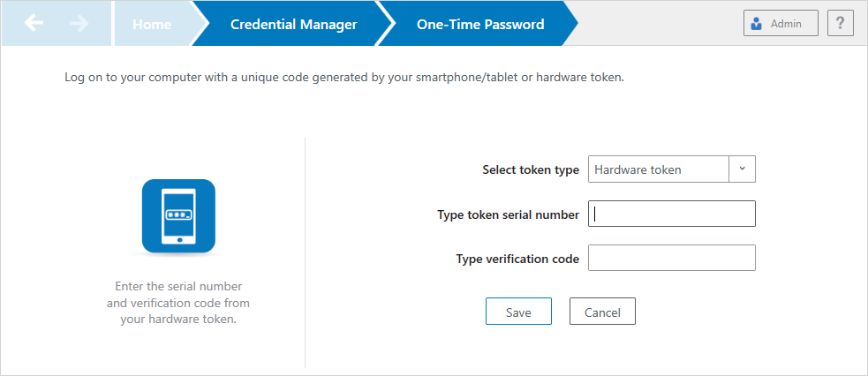
Task: Click the Admin label text
Action: point(786,24)
